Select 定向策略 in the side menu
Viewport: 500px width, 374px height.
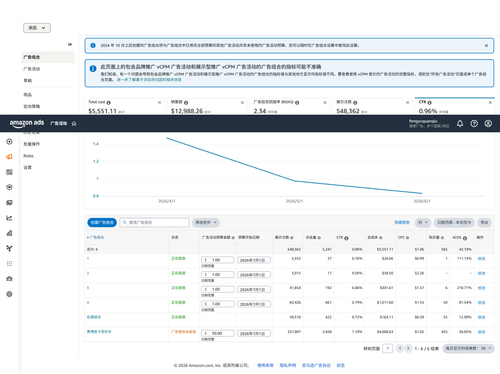pyautogui.click(x=32, y=106)
